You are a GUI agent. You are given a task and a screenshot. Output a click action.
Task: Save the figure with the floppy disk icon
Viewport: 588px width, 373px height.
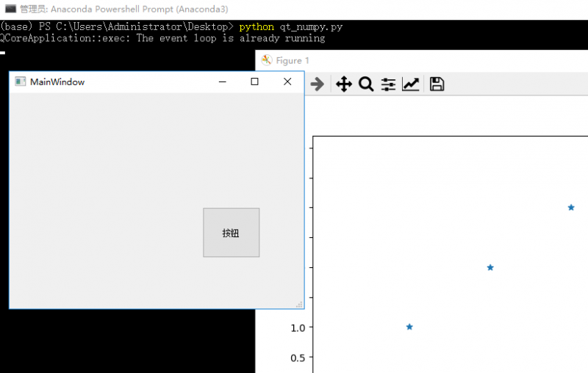pos(437,84)
